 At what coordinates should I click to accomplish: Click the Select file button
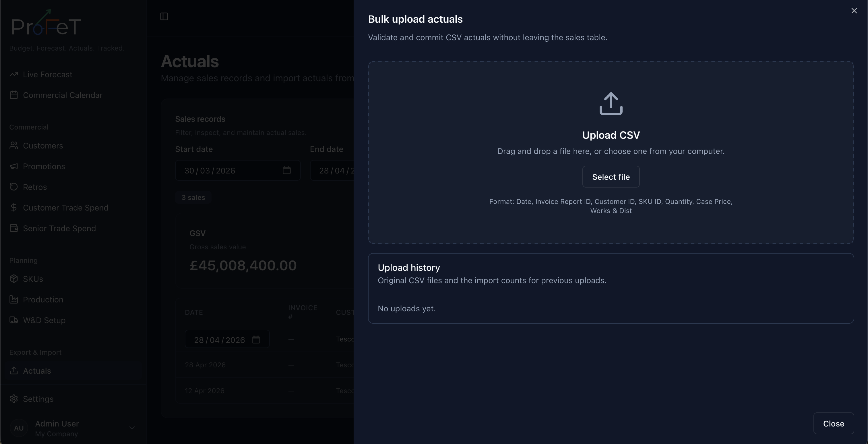point(611,177)
